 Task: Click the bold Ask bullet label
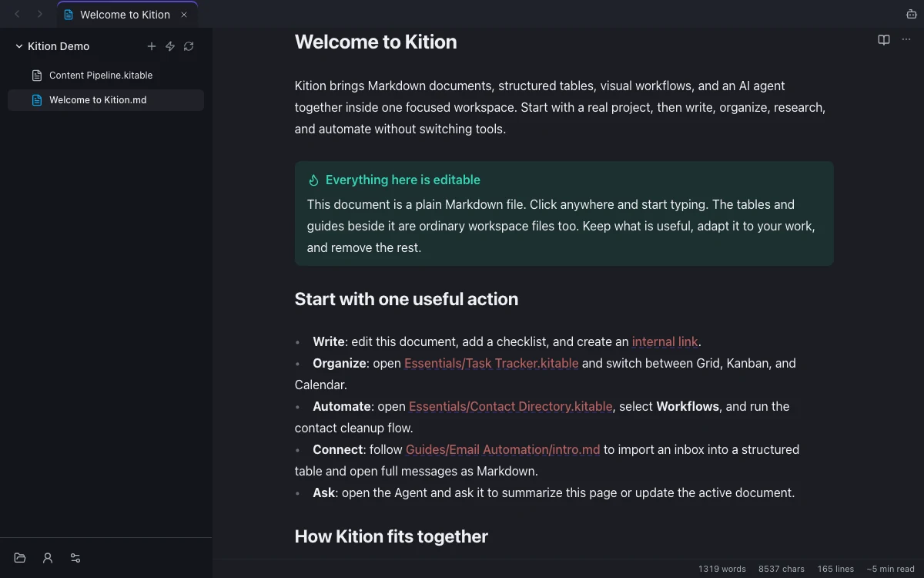pos(324,492)
